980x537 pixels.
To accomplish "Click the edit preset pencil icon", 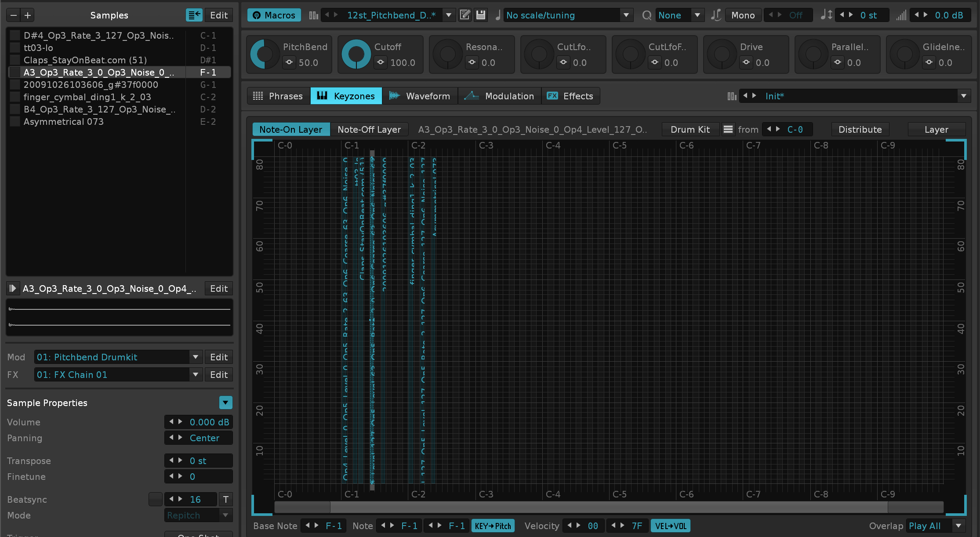I will [465, 15].
